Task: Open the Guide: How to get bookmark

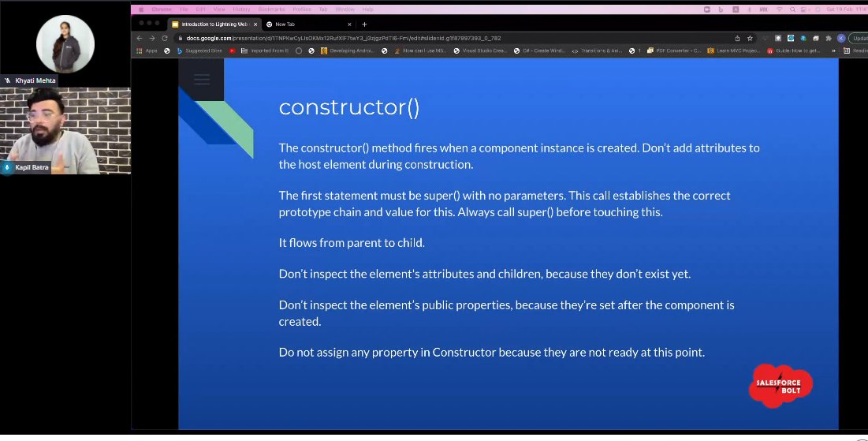Action: pyautogui.click(x=793, y=50)
